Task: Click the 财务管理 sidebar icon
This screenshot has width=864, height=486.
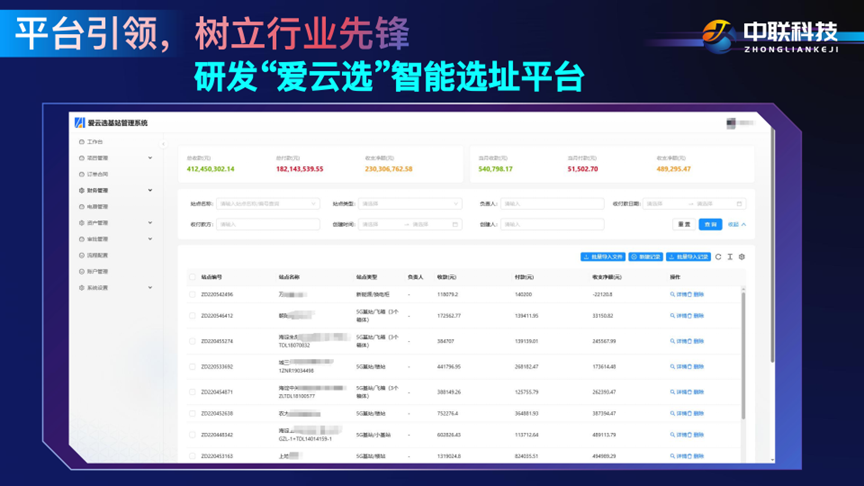Action: pos(82,191)
